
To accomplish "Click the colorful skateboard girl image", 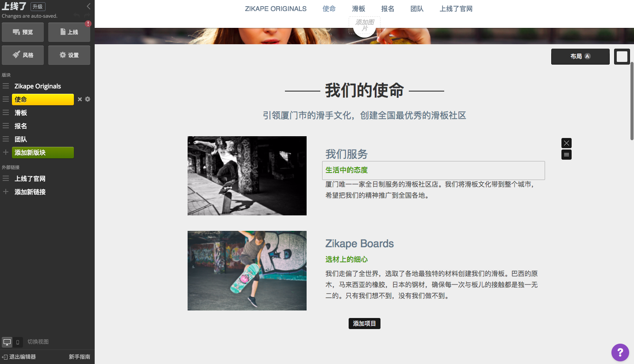I will [247, 271].
